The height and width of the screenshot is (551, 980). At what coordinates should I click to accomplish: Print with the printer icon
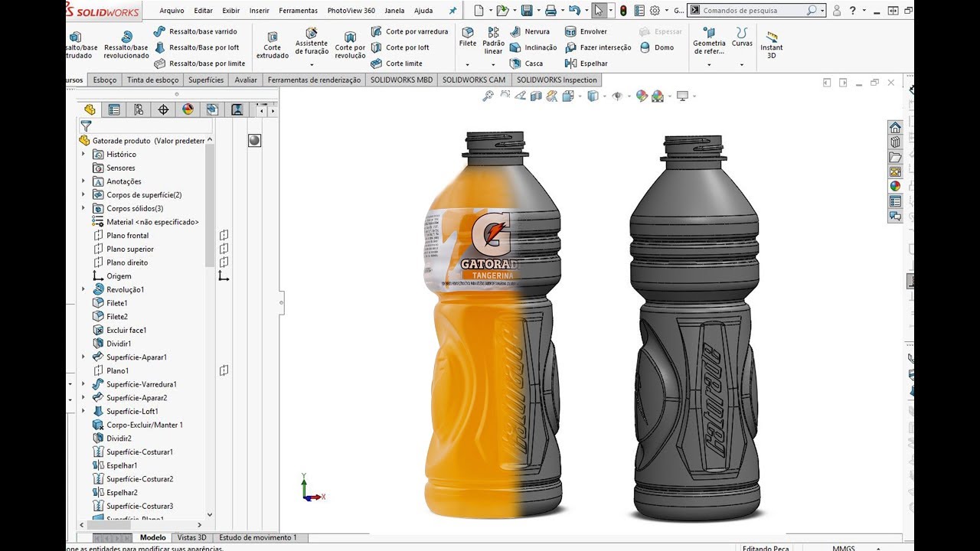click(x=550, y=11)
